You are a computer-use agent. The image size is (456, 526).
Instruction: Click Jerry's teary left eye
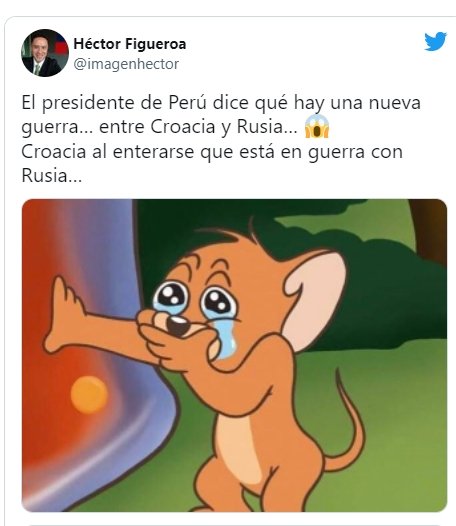[x=171, y=297]
